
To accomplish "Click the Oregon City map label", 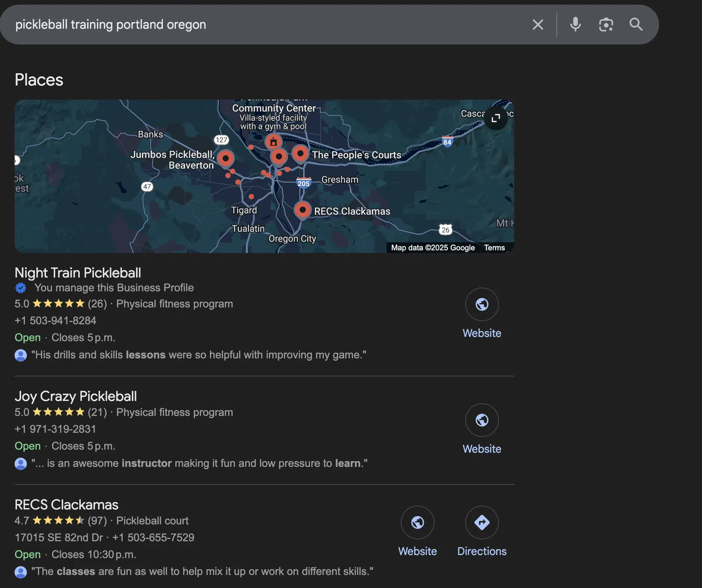I will tap(292, 239).
